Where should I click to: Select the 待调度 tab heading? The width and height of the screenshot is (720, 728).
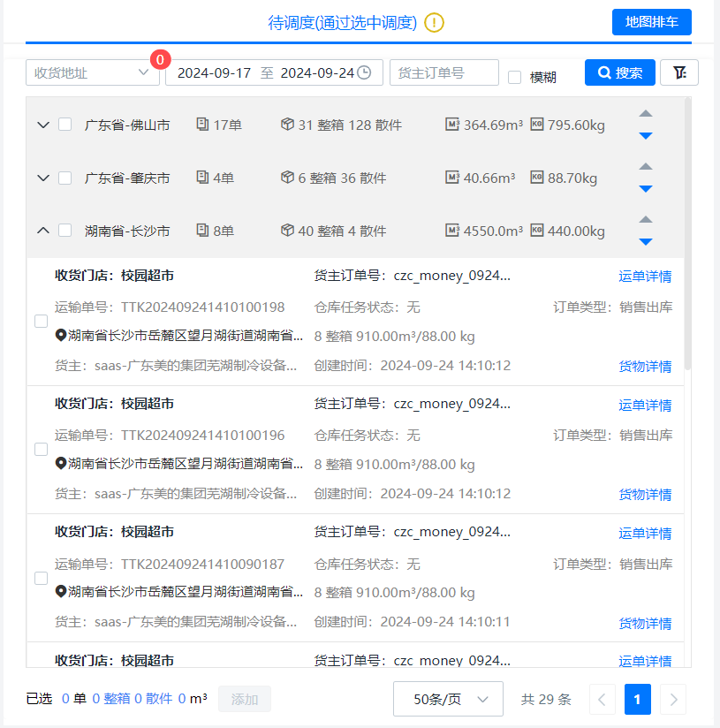(342, 23)
